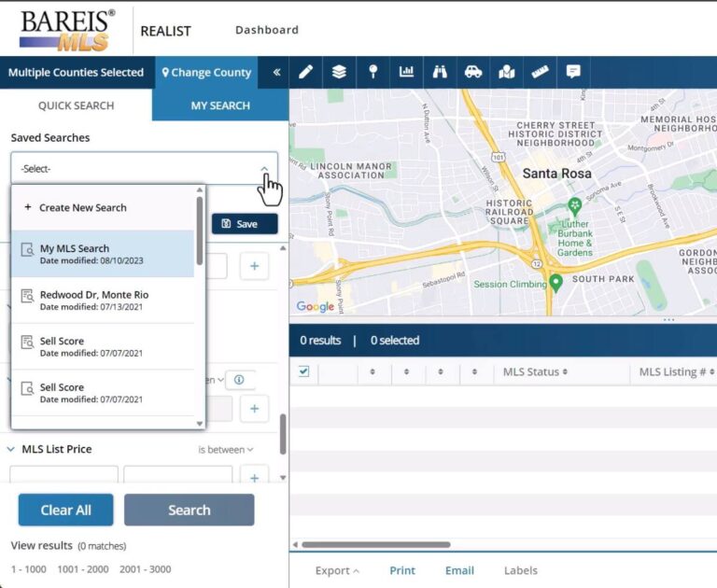The height and width of the screenshot is (588, 717).
Task: Click the Labels link
Action: pyautogui.click(x=521, y=570)
